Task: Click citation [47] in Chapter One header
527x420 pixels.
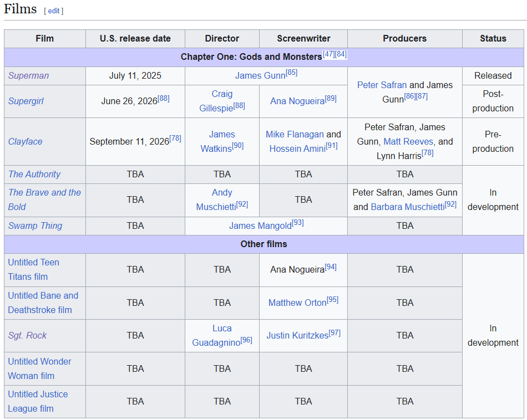Action: tap(329, 54)
